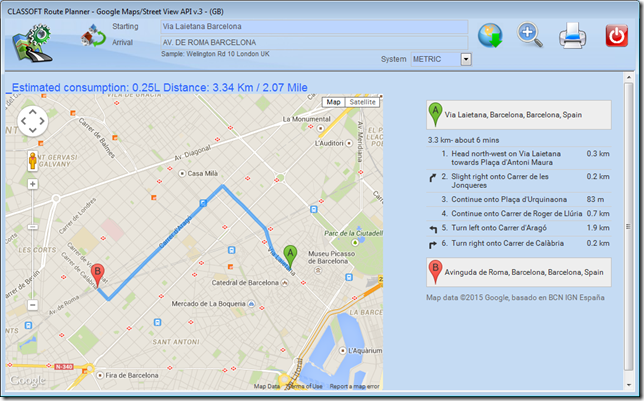The image size is (644, 401).
Task: Click scrollbar up arrow
Action: (628, 77)
